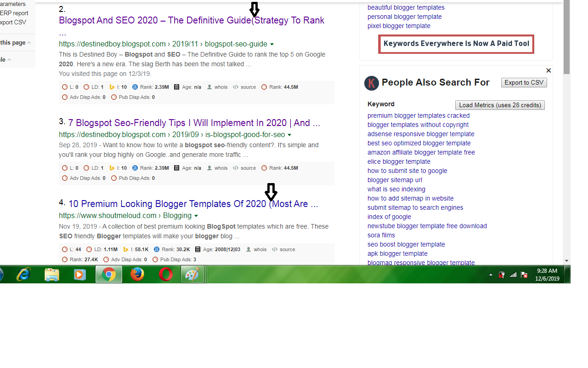Close the People Also Search For box
The image size is (588, 368).
coord(548,70)
